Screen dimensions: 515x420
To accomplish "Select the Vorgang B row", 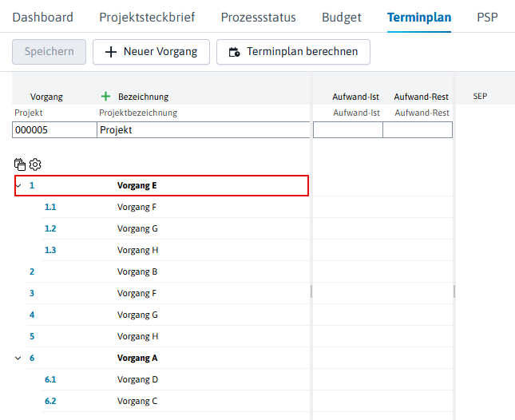I will pyautogui.click(x=168, y=271).
